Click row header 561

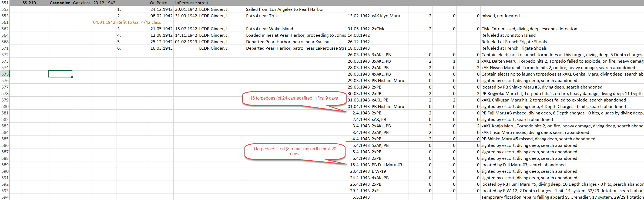coord(5,22)
